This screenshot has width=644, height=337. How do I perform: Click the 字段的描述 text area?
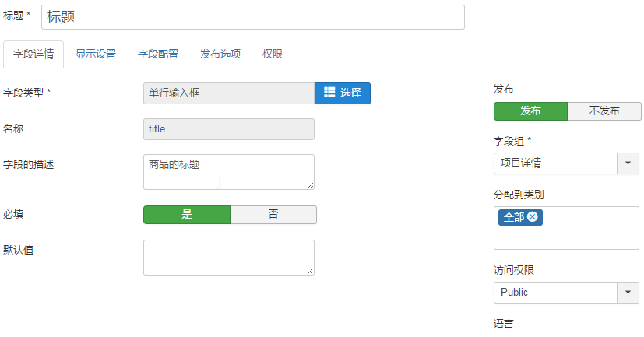coord(228,172)
